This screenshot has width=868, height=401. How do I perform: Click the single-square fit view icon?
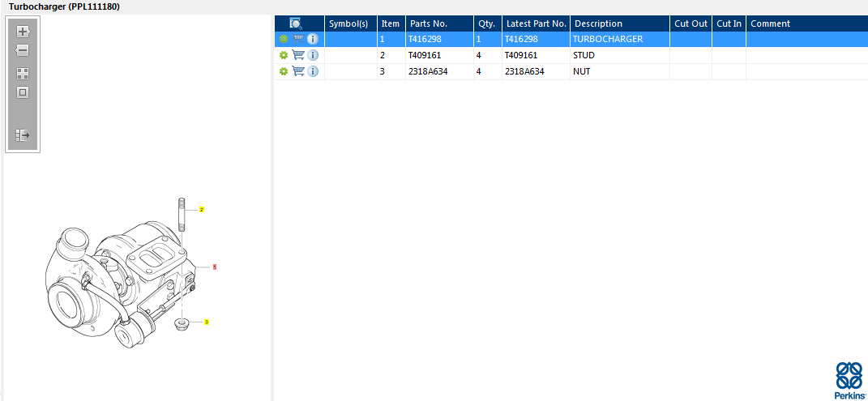23,92
